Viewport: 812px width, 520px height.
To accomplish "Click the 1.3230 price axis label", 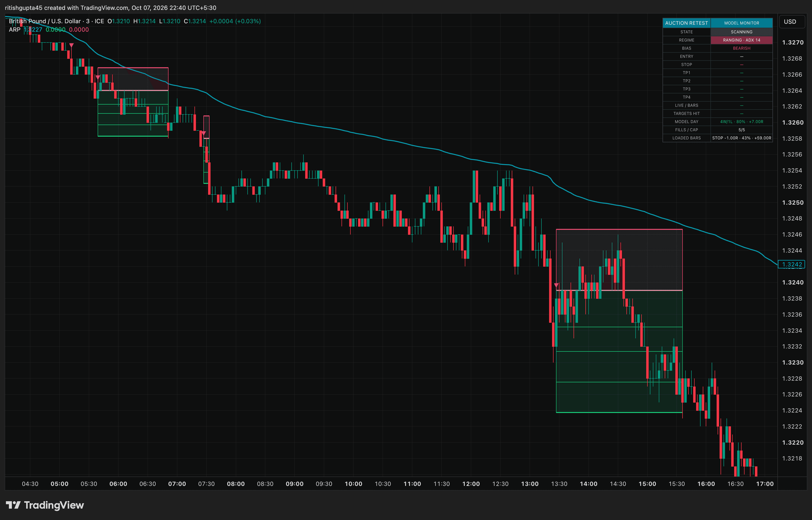I will pos(792,363).
